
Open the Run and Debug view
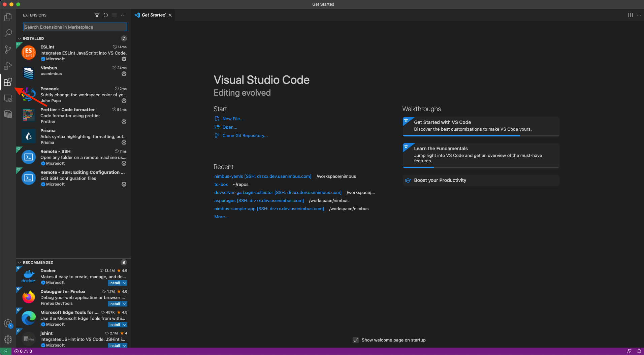pyautogui.click(x=8, y=66)
